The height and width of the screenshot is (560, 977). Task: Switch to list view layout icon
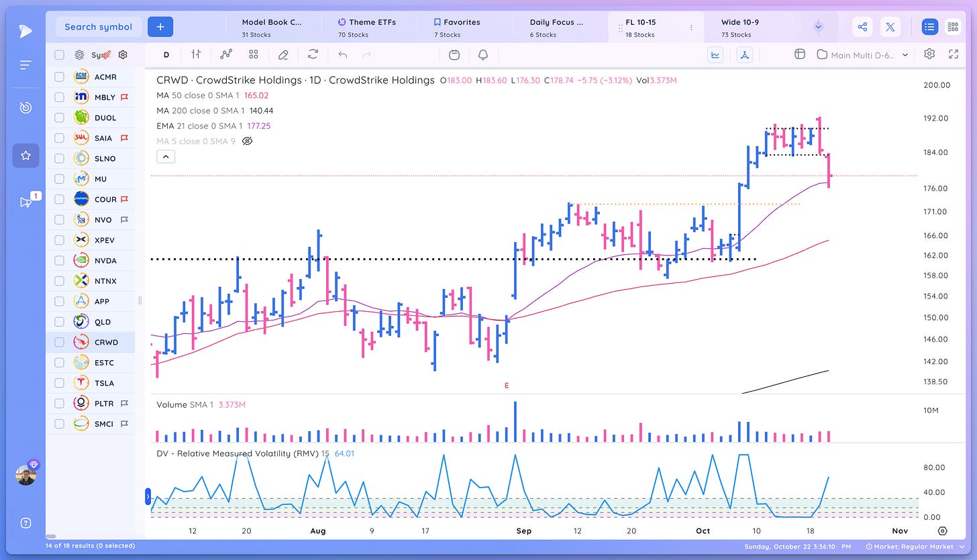[929, 27]
